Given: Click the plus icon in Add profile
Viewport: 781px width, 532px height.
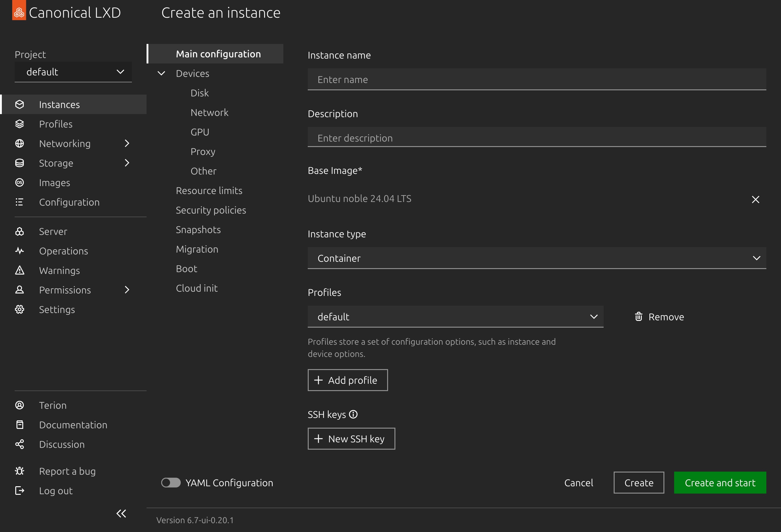Looking at the screenshot, I should click(x=318, y=380).
